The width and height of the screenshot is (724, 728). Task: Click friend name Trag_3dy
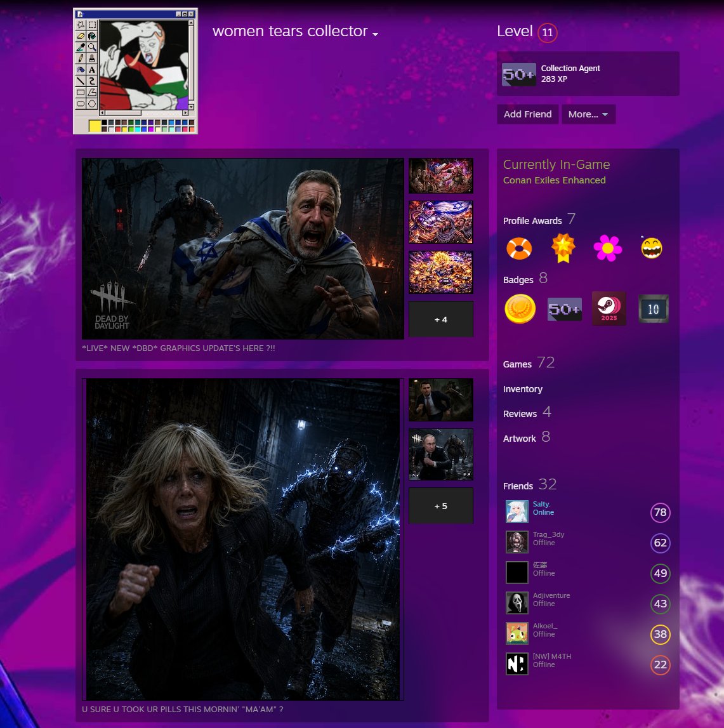coord(549,534)
